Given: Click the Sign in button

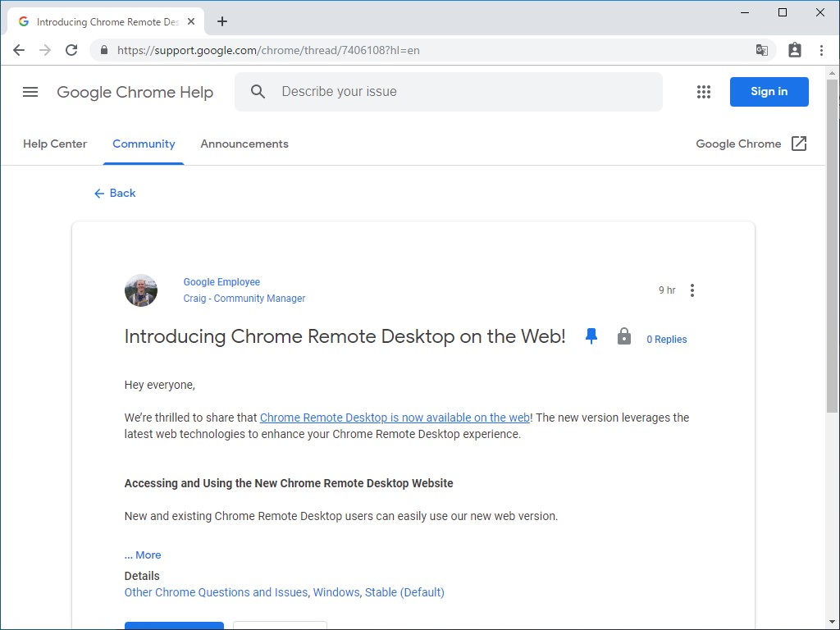Looking at the screenshot, I should [769, 92].
